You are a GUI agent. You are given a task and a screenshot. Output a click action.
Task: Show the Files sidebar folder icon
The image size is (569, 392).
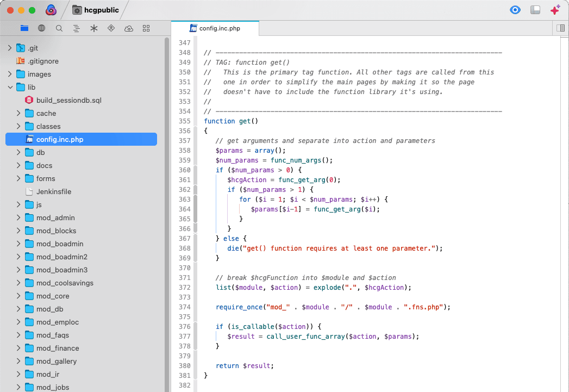coord(24,28)
